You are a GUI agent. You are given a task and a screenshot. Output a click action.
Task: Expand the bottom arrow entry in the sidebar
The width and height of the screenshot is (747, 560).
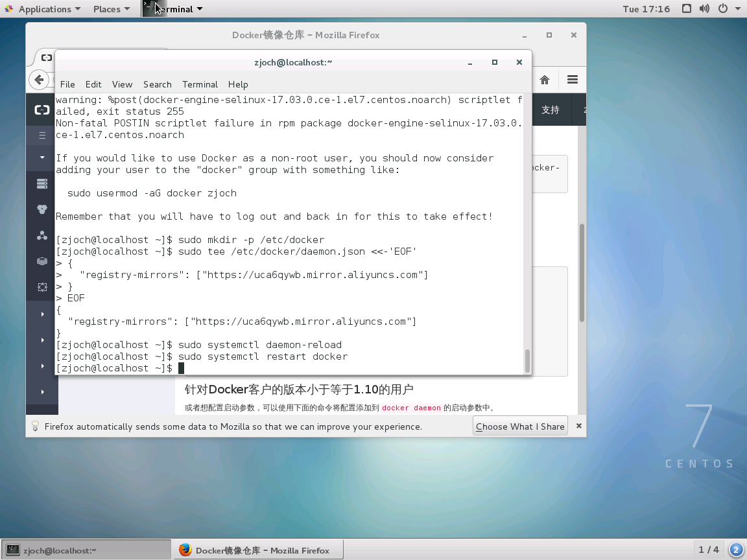41,391
